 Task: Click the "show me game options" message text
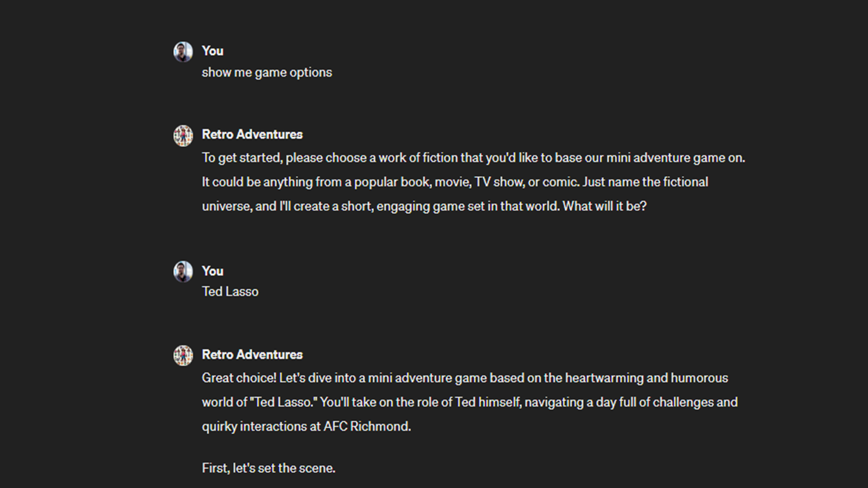267,73
